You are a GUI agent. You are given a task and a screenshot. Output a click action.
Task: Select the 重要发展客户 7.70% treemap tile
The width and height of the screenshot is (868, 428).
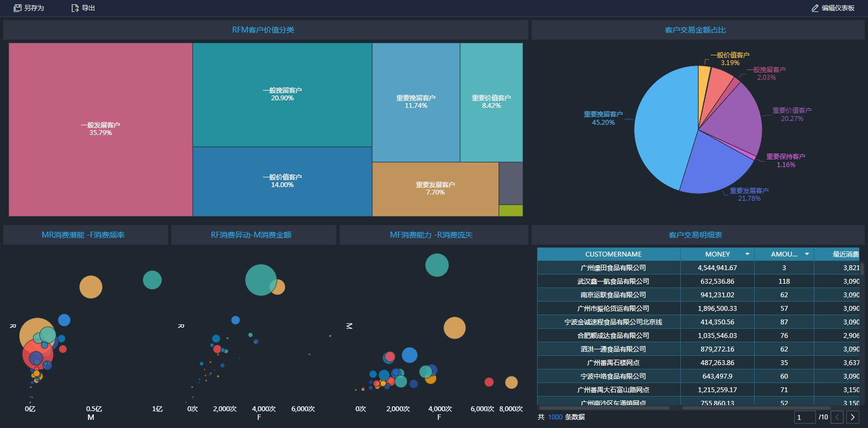[436, 189]
